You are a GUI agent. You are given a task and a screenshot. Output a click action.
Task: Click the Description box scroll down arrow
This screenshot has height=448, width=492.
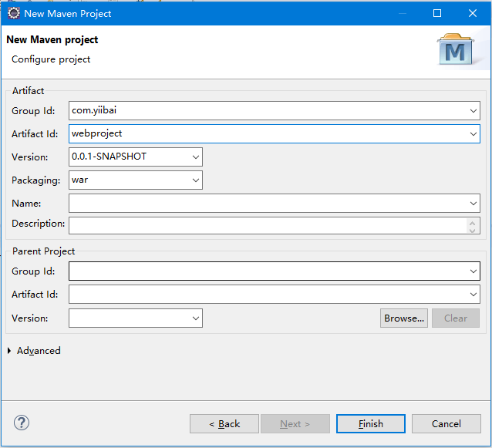472,230
